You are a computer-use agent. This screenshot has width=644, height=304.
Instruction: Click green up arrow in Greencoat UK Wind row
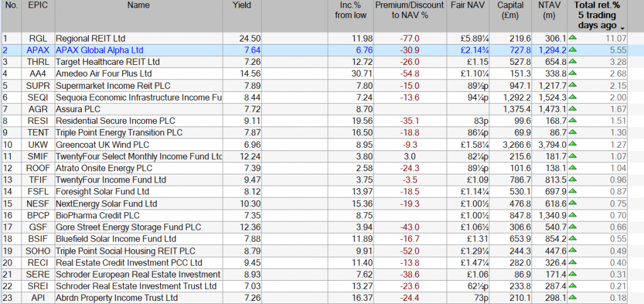click(572, 145)
